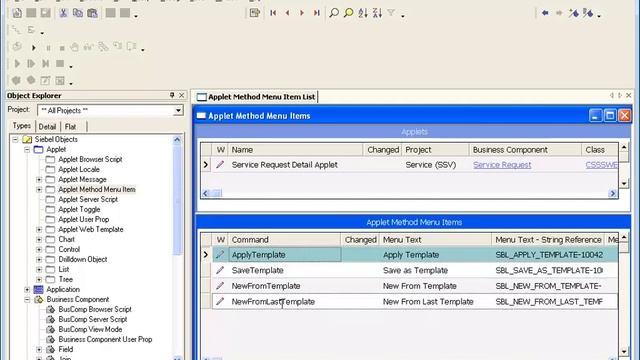Viewport: 640px width, 360px height.
Task: Click the Applets list scroll down arrow
Action: click(x=624, y=184)
